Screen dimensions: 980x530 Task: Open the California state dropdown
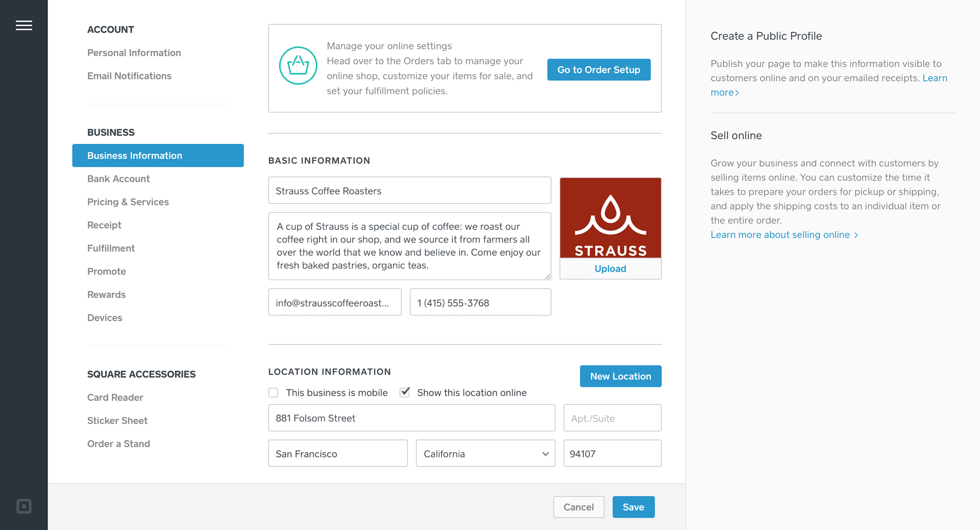click(x=485, y=453)
